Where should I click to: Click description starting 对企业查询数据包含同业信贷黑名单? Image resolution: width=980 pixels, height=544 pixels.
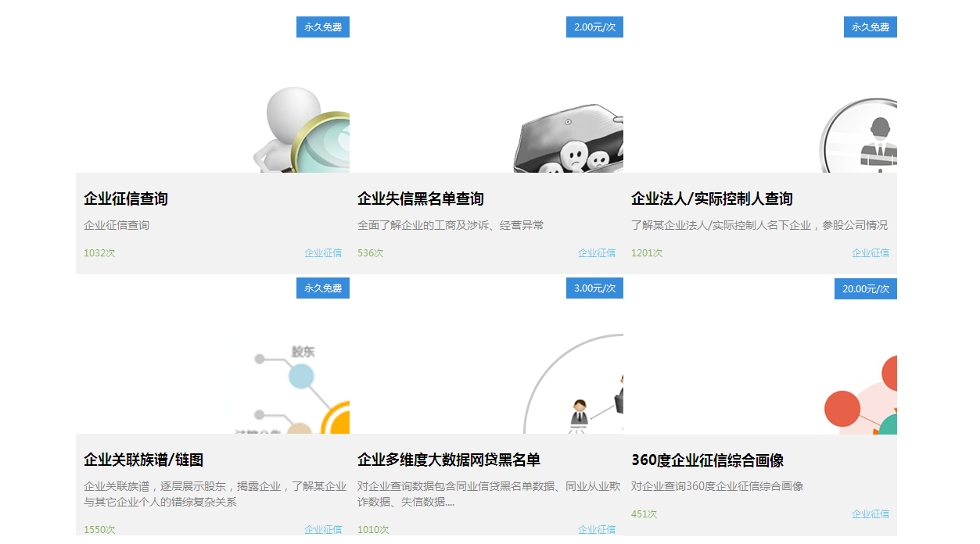tap(489, 494)
